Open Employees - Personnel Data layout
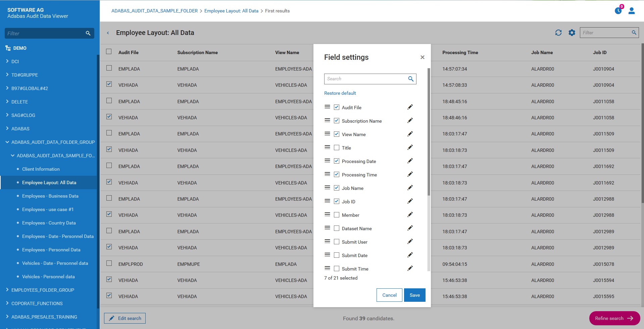644x329 pixels. pos(51,250)
